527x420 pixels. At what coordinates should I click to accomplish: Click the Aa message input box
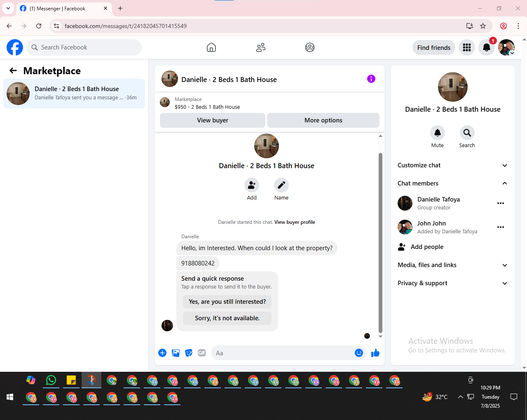click(x=282, y=353)
